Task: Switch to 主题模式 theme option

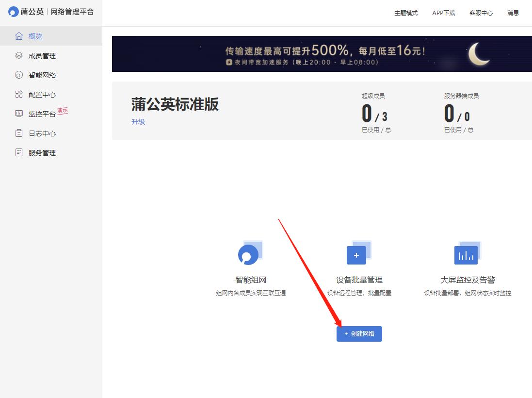Action: point(406,13)
